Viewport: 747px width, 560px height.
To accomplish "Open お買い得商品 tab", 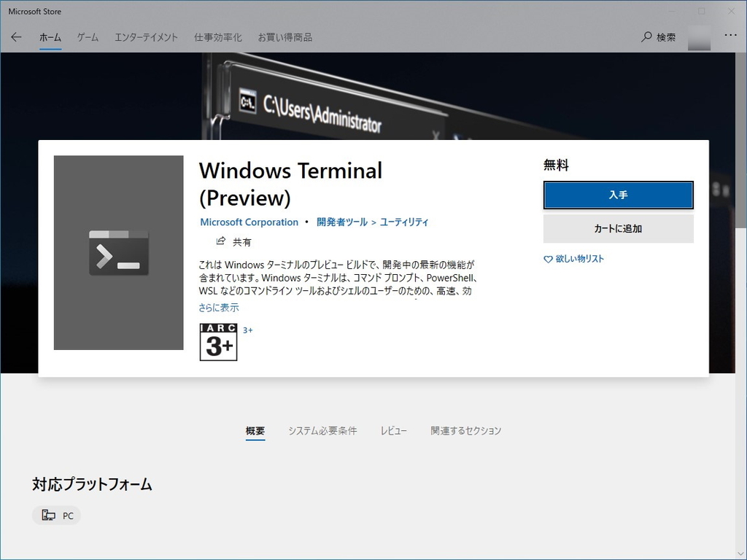I will click(x=285, y=37).
